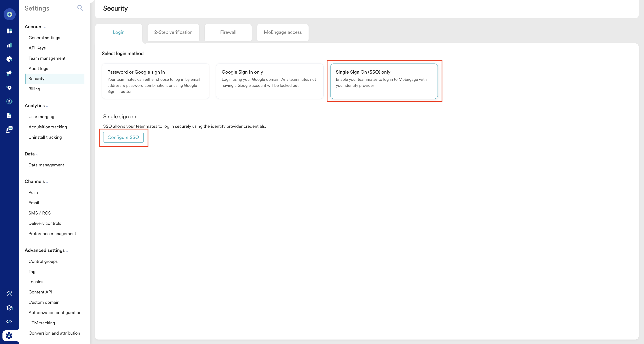Go to Audit logs in sidebar
Image resolution: width=644 pixels, height=344 pixels.
(x=38, y=68)
